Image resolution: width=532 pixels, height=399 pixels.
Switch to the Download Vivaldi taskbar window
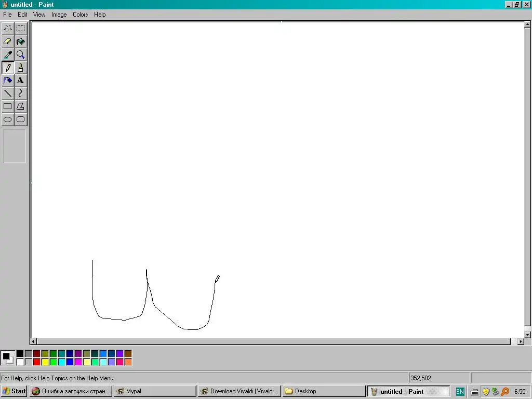[x=239, y=391]
